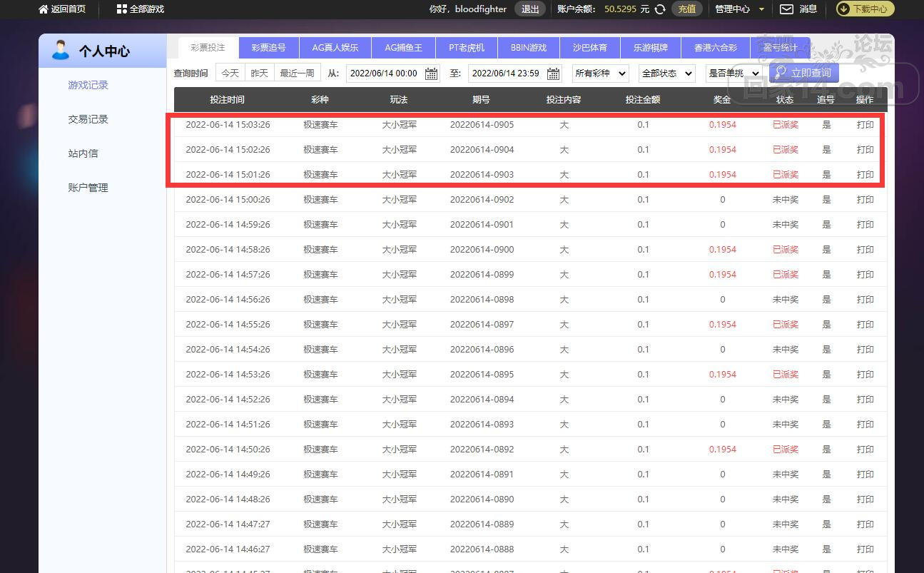Open the end date calendar icon
The height and width of the screenshot is (573, 924).
coord(554,73)
